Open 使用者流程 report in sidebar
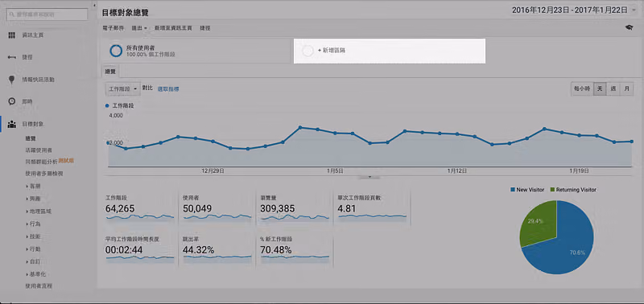This screenshot has height=304, width=644. (x=39, y=286)
